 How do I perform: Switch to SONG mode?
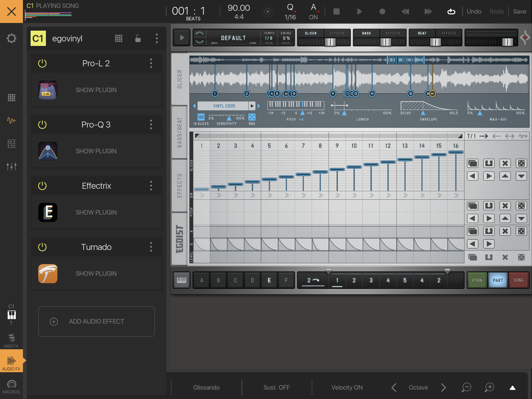pos(519,280)
